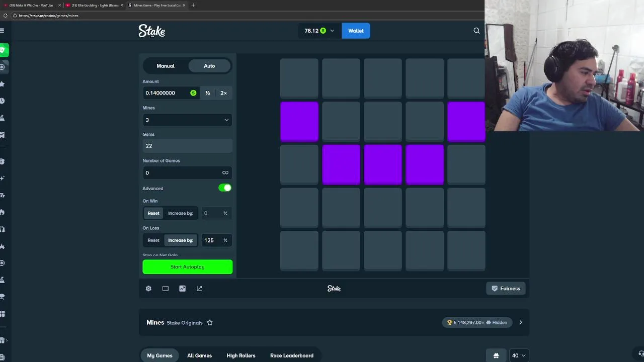Select the gray tile in top-left grid corner

[x=299, y=78]
